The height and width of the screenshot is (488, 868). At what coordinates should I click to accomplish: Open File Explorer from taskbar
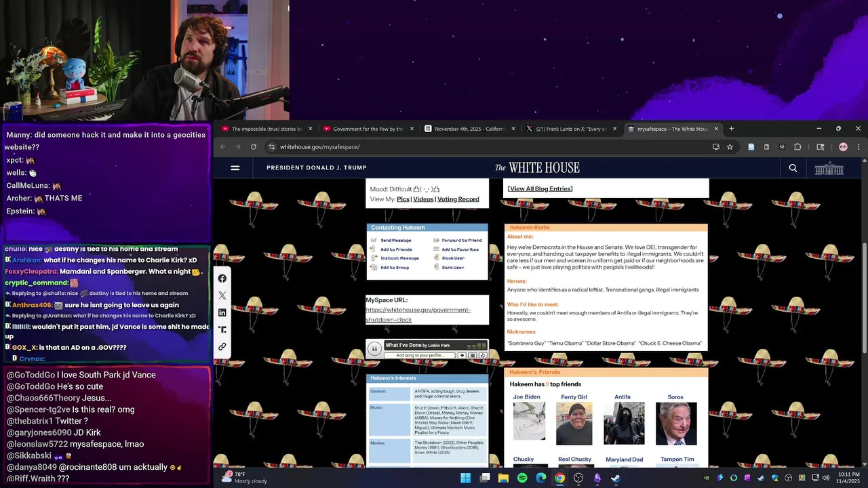point(503,478)
